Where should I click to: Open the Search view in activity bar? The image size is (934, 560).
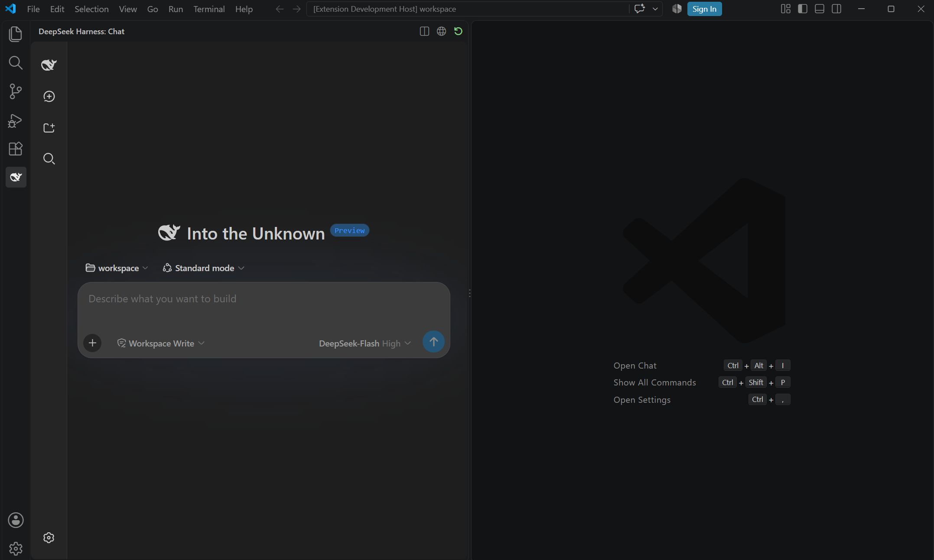pos(16,63)
